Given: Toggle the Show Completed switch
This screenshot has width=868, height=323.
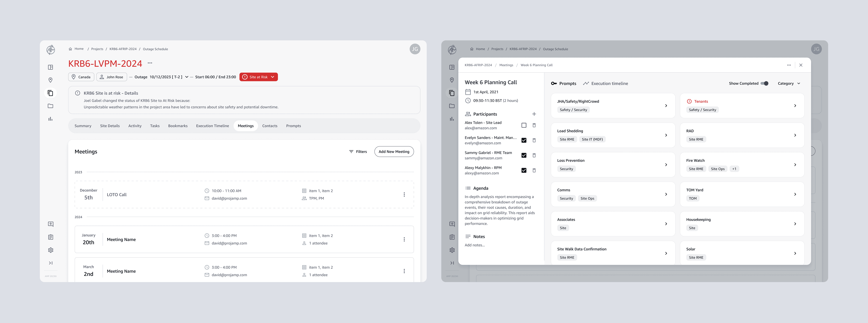Looking at the screenshot, I should tap(765, 83).
